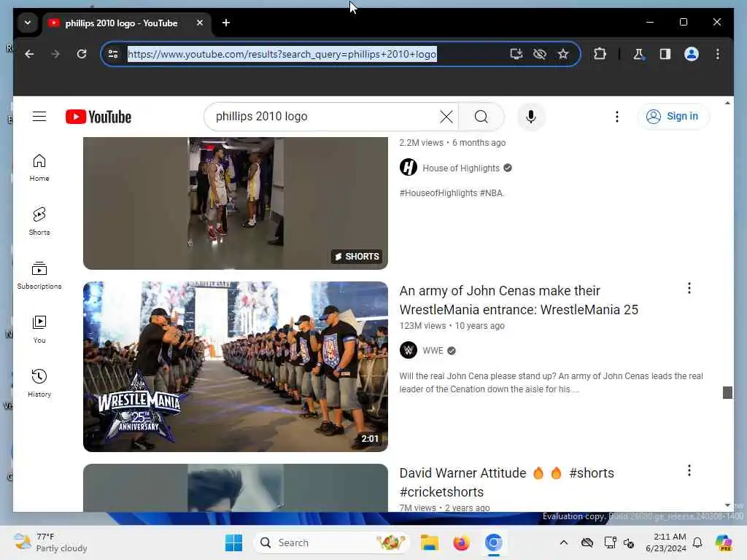
Task: Bookmark this page with the star
Action: pos(563,54)
